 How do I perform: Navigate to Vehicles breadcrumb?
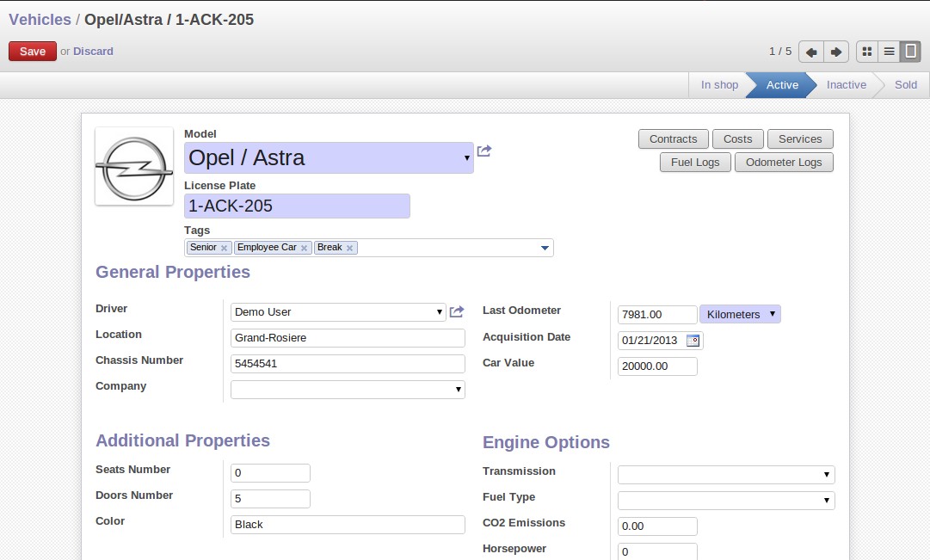40,20
